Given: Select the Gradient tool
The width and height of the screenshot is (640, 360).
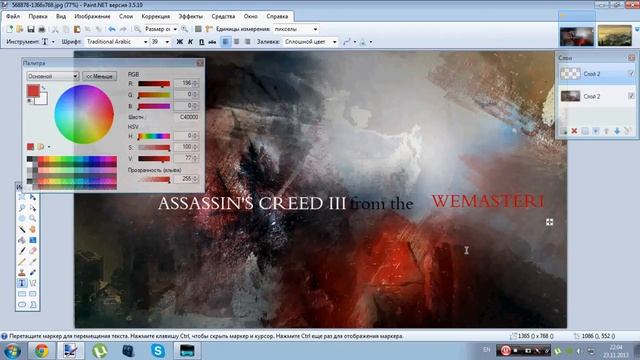Looking at the screenshot, I should coord(33,240).
